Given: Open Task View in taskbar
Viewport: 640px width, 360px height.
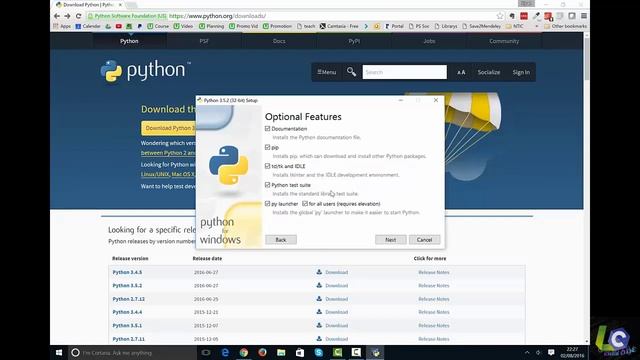Looking at the screenshot, I should [206, 353].
